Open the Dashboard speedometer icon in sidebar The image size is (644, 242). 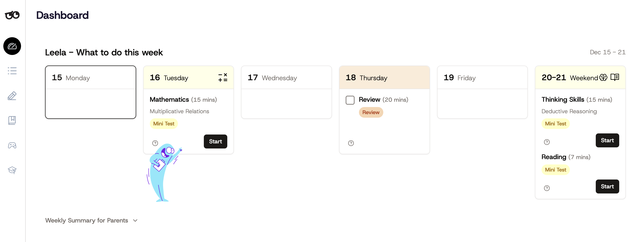[x=12, y=46]
